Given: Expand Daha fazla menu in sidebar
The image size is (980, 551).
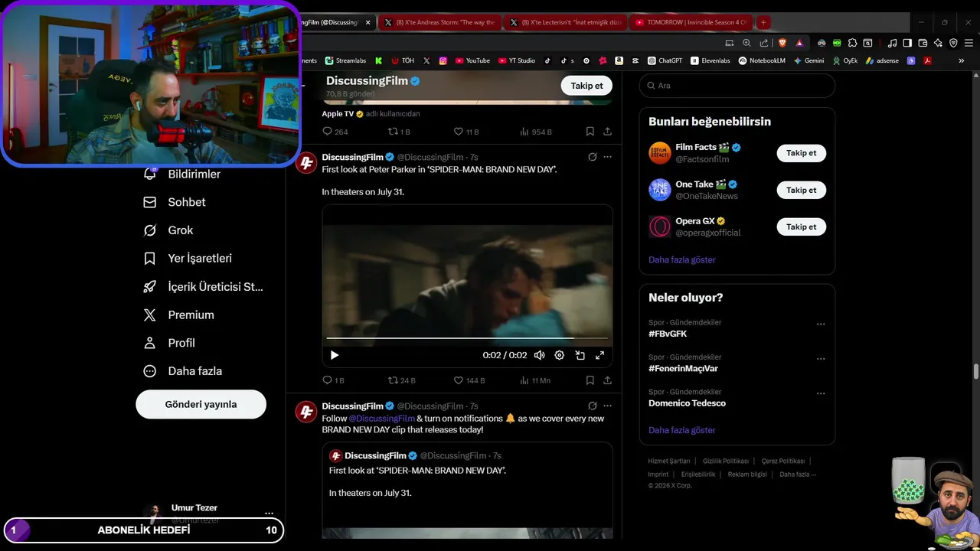Looking at the screenshot, I should (182, 371).
